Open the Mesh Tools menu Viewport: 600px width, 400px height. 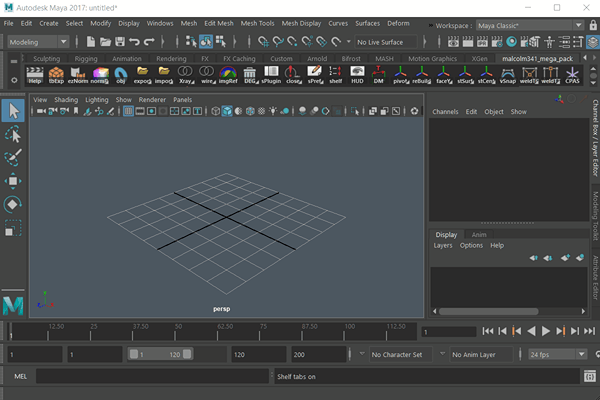click(258, 22)
